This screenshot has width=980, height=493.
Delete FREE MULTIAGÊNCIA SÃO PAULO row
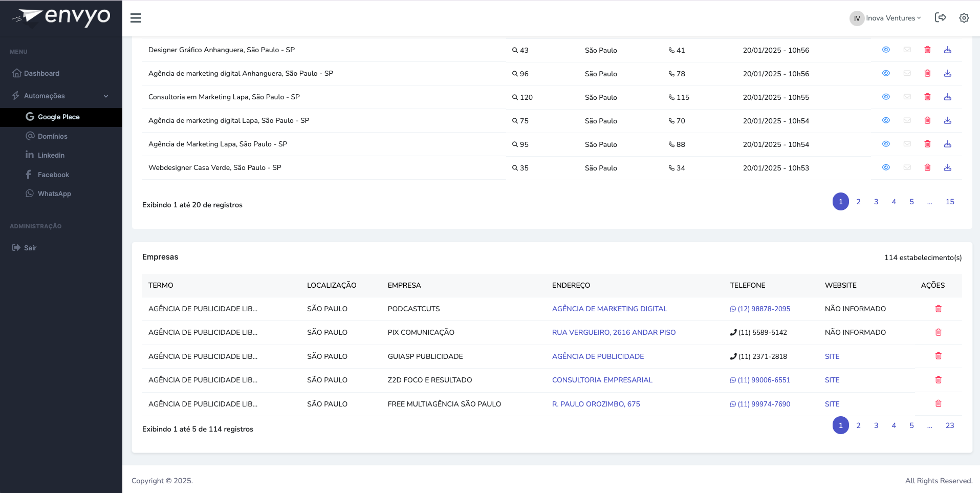tap(939, 403)
